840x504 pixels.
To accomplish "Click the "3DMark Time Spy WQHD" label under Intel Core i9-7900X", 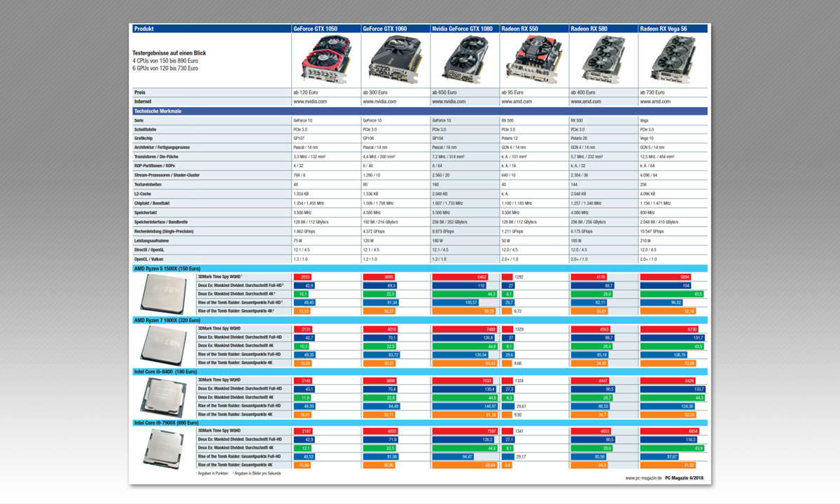I will [x=219, y=431].
